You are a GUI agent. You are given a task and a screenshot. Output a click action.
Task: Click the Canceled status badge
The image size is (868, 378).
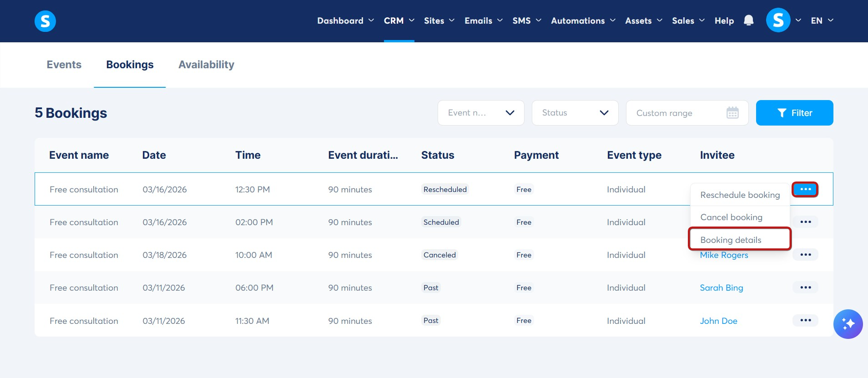pos(439,255)
